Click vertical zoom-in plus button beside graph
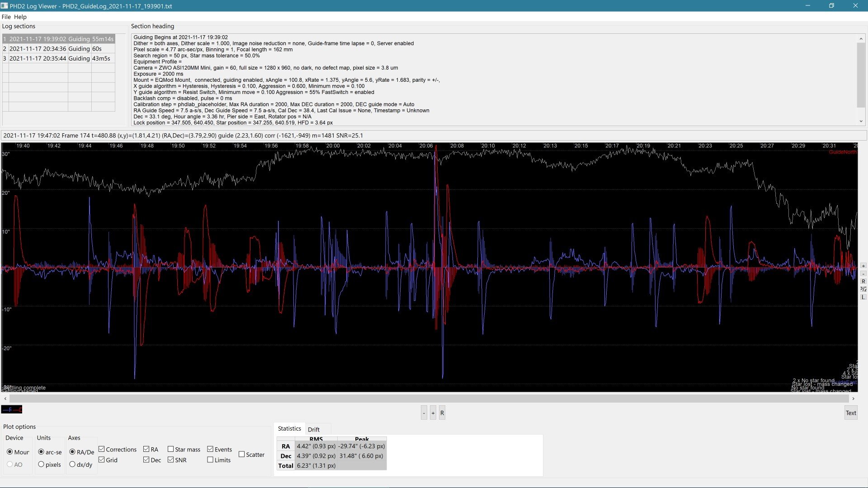 point(863,266)
